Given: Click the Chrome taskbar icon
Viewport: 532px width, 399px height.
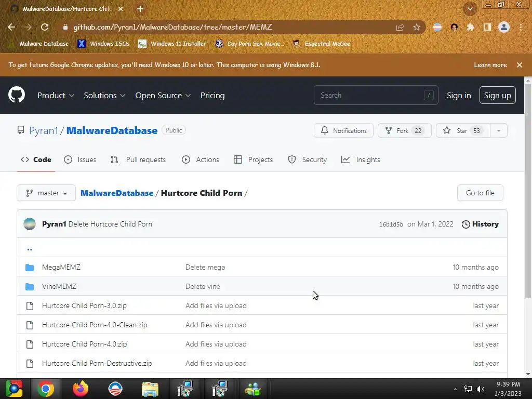Looking at the screenshot, I should coord(46,389).
